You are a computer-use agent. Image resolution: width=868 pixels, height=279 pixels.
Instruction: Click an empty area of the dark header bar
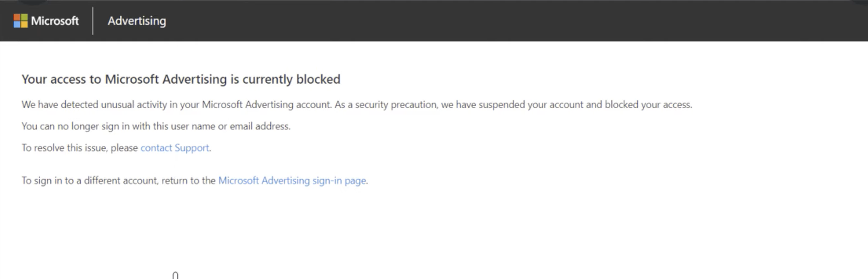[489, 21]
